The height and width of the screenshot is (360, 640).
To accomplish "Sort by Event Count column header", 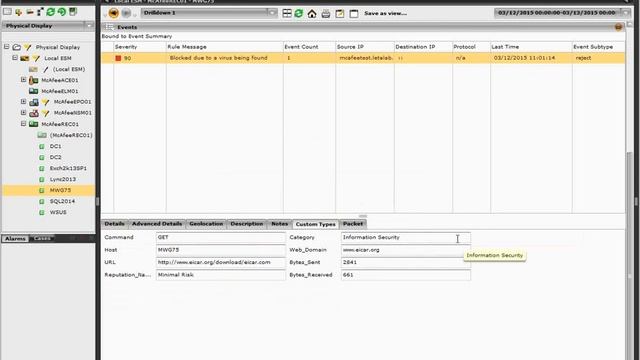I will click(x=301, y=47).
